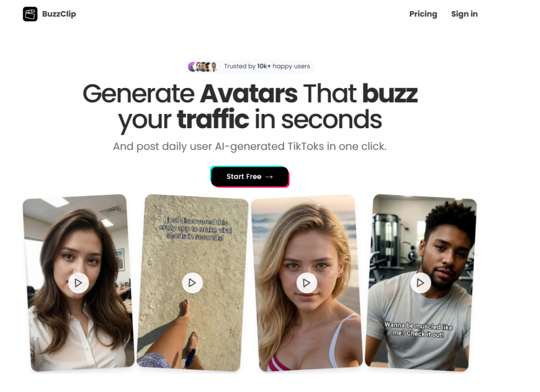Click the BuzzClip clapperboard logo icon
Screen dimensions: 540x392
[x=30, y=14]
